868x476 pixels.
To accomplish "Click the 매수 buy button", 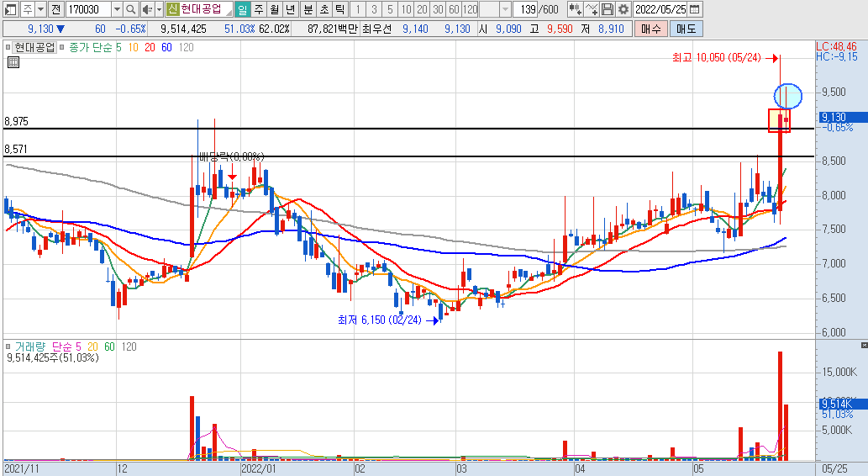I will [x=650, y=29].
